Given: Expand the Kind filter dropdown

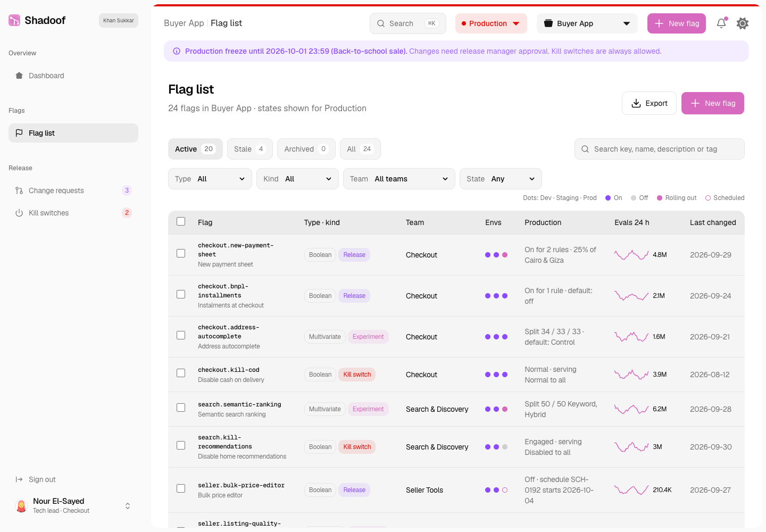Looking at the screenshot, I should coord(297,179).
